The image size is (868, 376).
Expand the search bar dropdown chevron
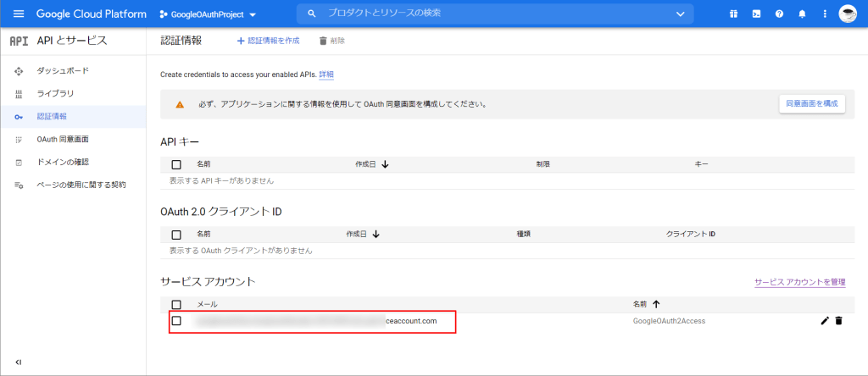click(681, 14)
